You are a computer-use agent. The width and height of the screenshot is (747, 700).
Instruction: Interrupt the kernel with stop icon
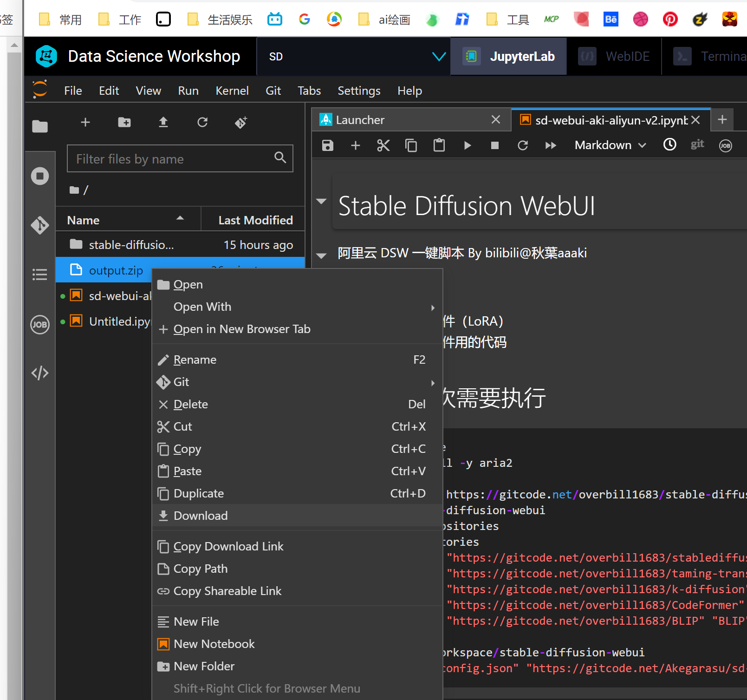click(495, 145)
